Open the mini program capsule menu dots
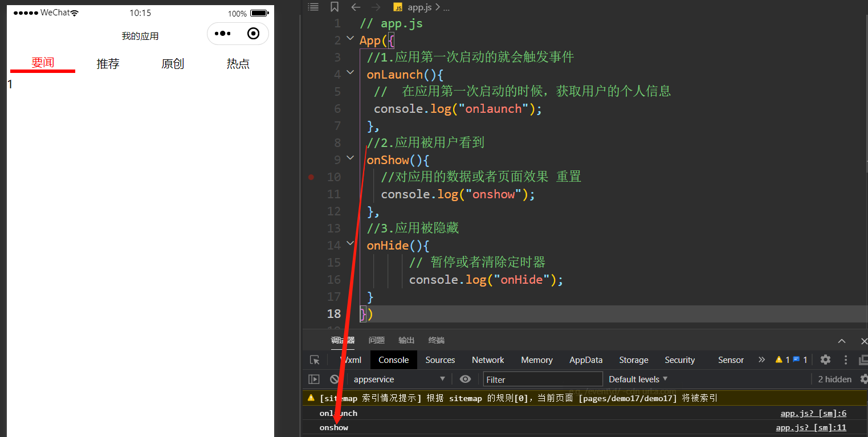Screen dimensions: 868x437 pos(222,34)
